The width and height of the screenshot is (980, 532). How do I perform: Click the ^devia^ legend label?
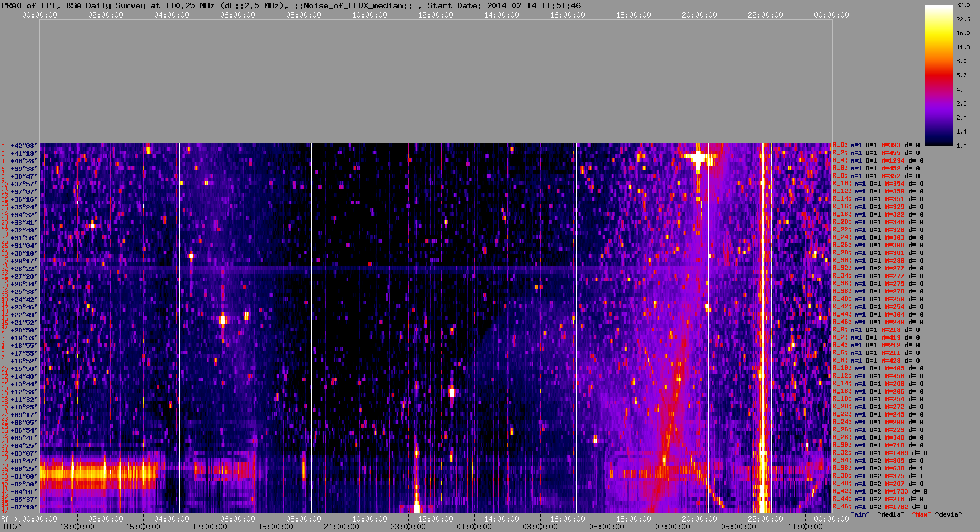coord(949,514)
